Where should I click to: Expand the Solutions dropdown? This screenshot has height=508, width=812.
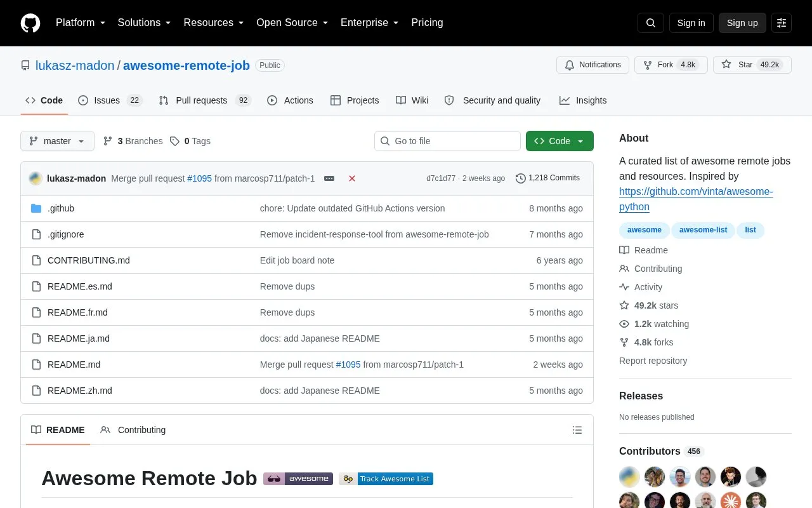tap(145, 23)
